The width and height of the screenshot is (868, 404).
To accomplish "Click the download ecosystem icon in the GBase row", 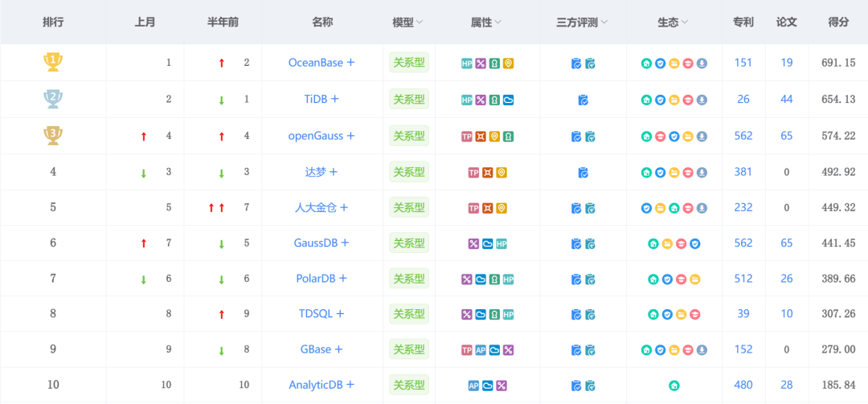I will [x=702, y=350].
